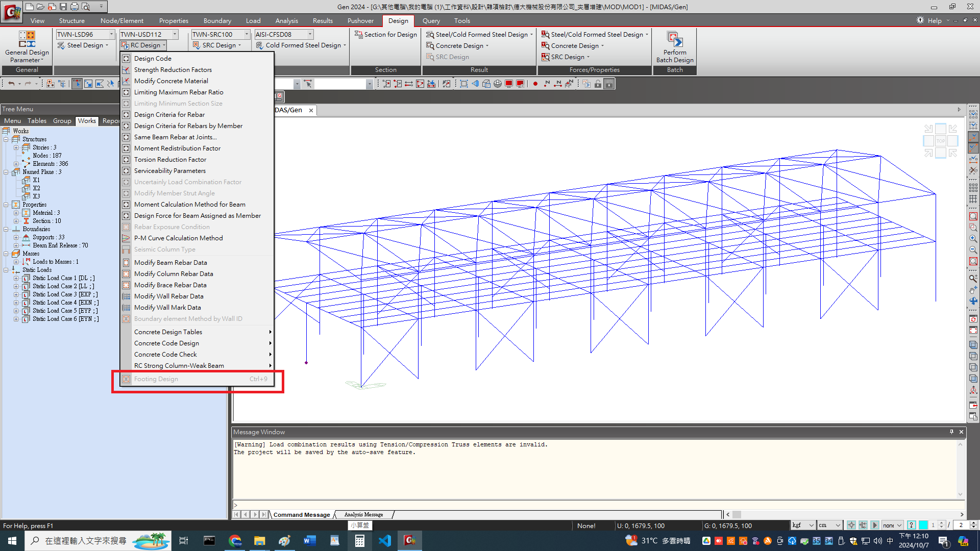
Task: Toggle the node snap icon in status bar
Action: tap(863, 525)
